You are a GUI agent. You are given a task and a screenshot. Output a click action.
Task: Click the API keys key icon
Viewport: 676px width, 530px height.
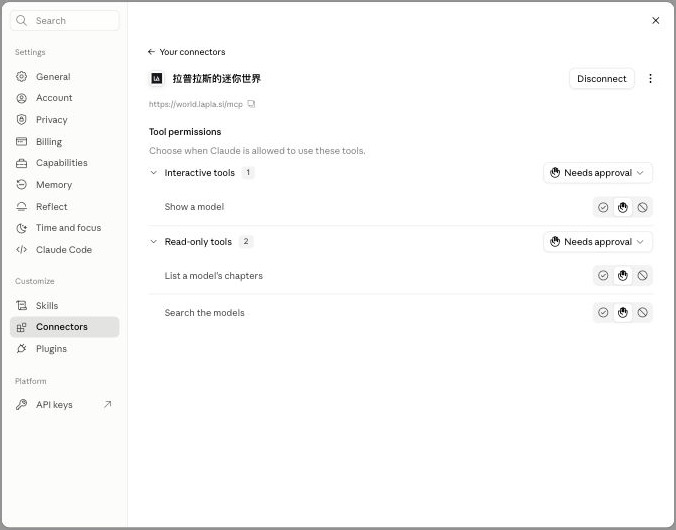pyautogui.click(x=21, y=405)
